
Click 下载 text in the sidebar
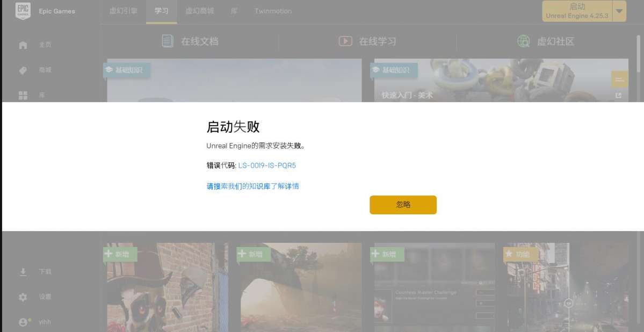pos(45,272)
